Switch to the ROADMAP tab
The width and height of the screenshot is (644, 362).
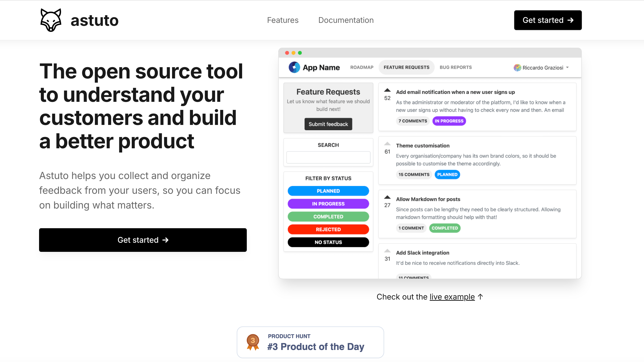[x=362, y=67]
